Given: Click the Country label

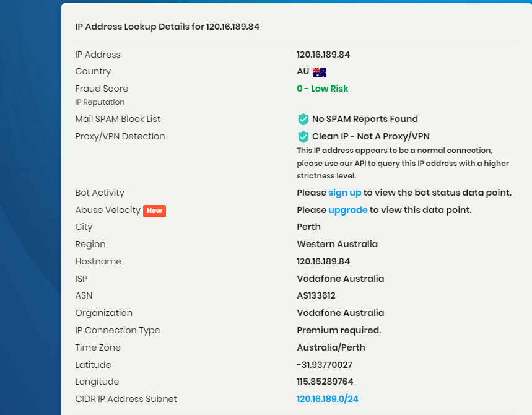Looking at the screenshot, I should coord(93,71).
